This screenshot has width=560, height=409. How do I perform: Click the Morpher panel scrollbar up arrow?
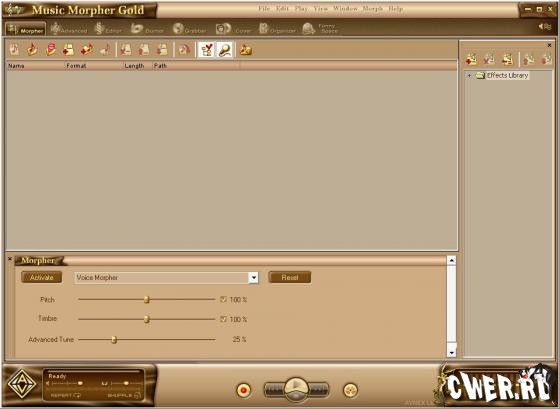[451, 260]
